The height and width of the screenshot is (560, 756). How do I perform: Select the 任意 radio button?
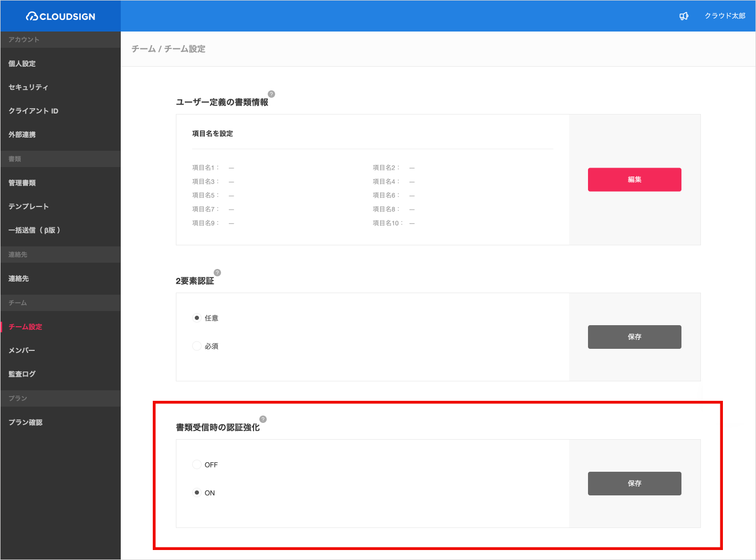[x=197, y=318]
